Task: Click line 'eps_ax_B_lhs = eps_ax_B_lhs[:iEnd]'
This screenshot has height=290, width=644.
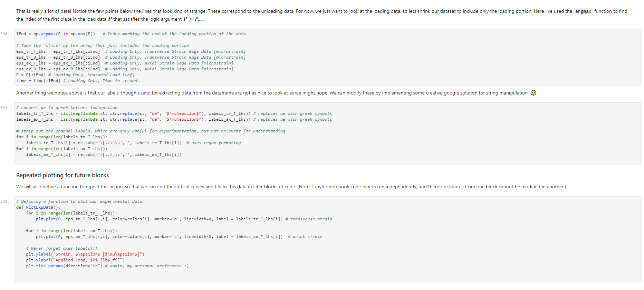Action: [x=125, y=69]
